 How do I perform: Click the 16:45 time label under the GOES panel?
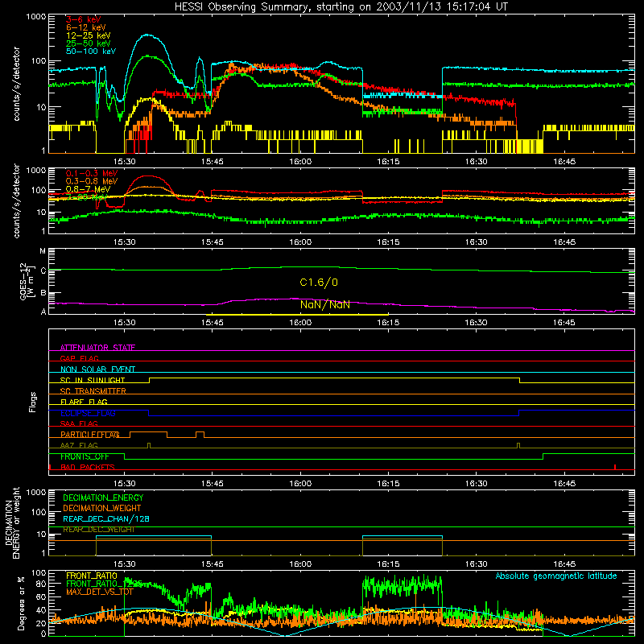564,323
